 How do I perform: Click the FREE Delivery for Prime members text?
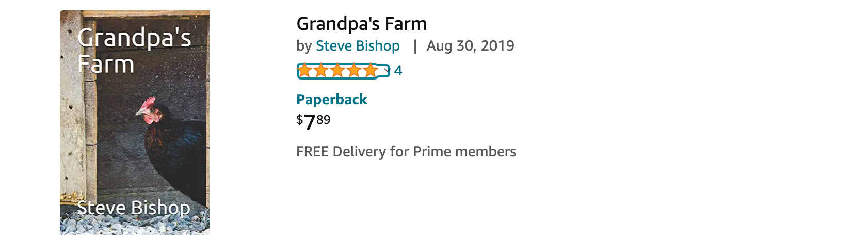406,152
